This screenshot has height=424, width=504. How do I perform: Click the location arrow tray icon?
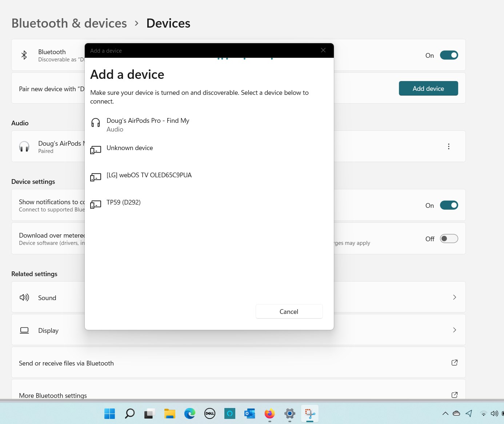(469, 413)
